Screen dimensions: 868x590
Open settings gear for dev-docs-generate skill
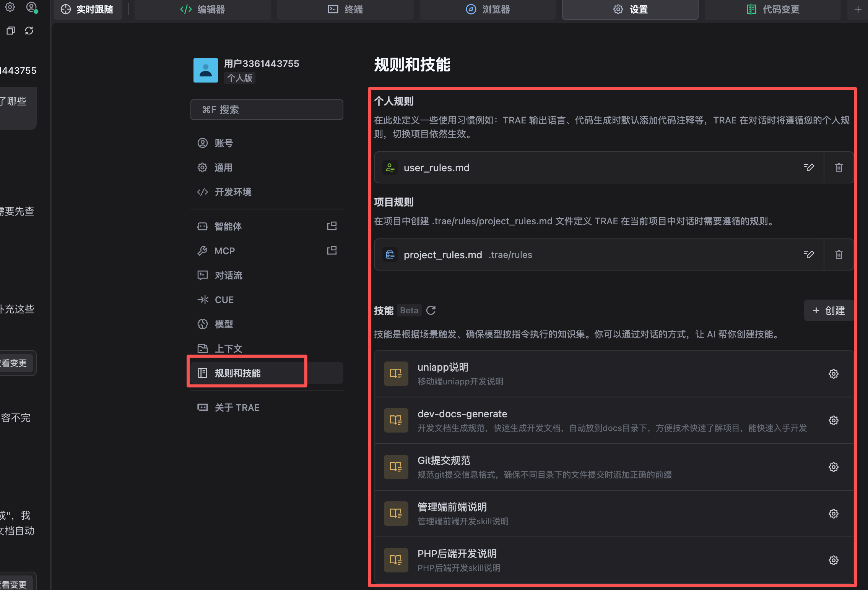point(834,420)
